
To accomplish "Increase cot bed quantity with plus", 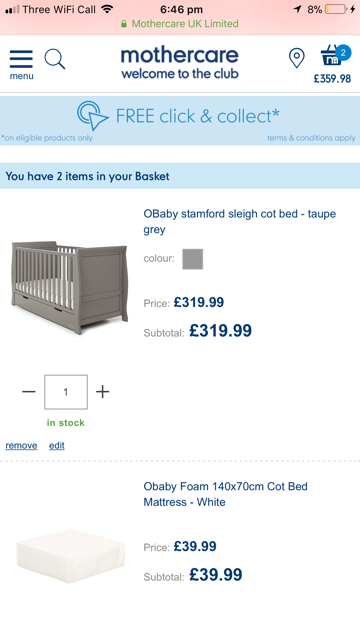I will click(102, 392).
